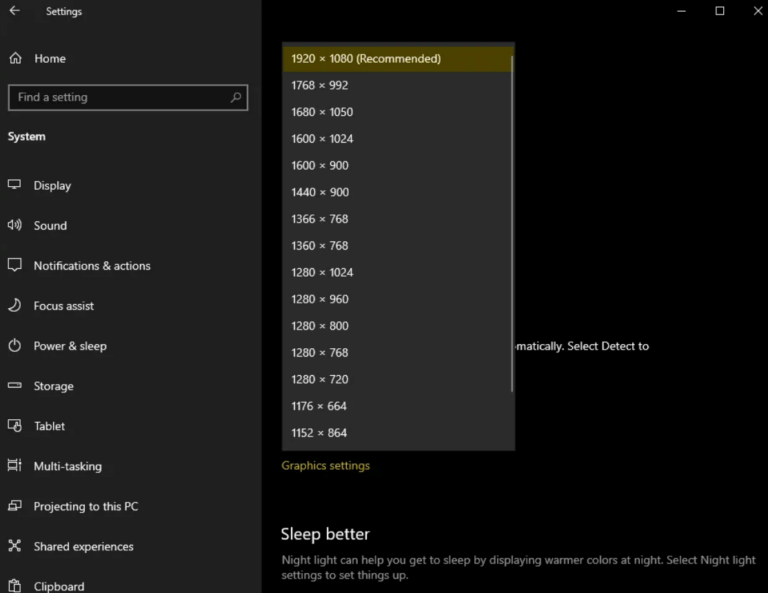The image size is (768, 593).
Task: Set resolution to 1280 × 768
Action: tap(398, 353)
